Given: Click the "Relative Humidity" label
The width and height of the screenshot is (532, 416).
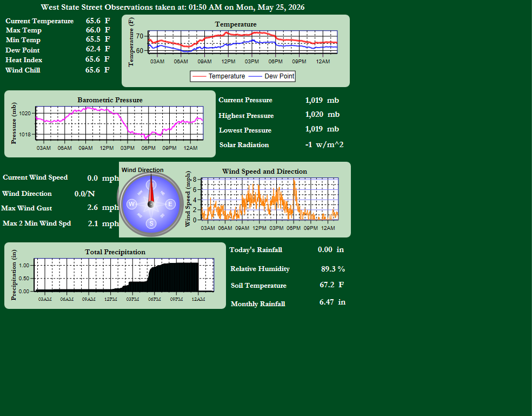Looking at the screenshot, I should coord(260,269).
